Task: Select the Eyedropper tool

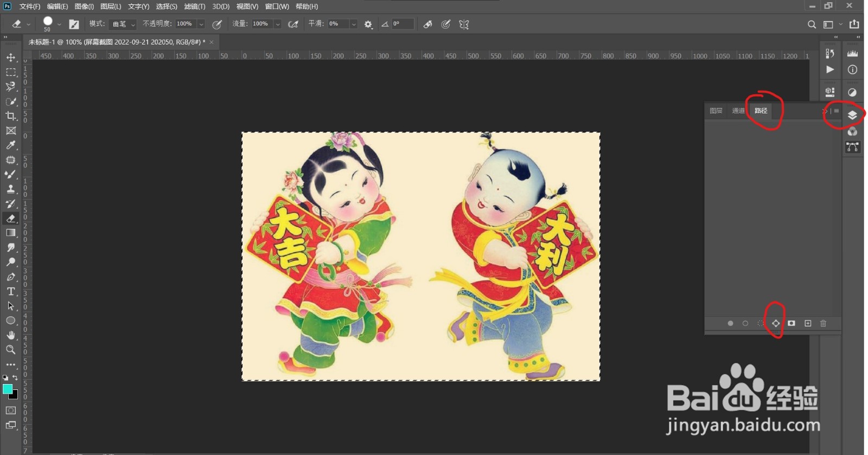Action: pyautogui.click(x=11, y=145)
